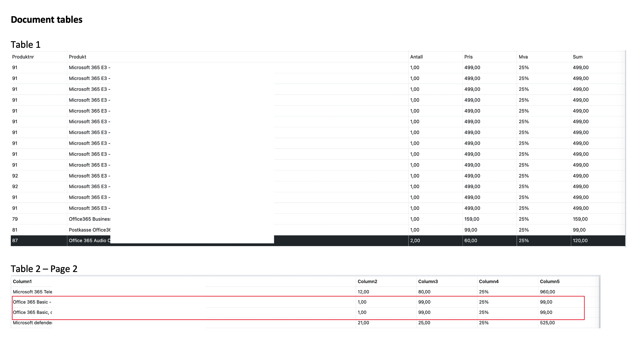The height and width of the screenshot is (342, 644).
Task: Click the Column1 header in Table 2
Action: coord(22,282)
